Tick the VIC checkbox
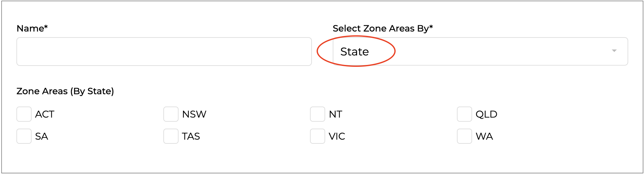Viewport: 644px width, 174px height. tap(318, 136)
